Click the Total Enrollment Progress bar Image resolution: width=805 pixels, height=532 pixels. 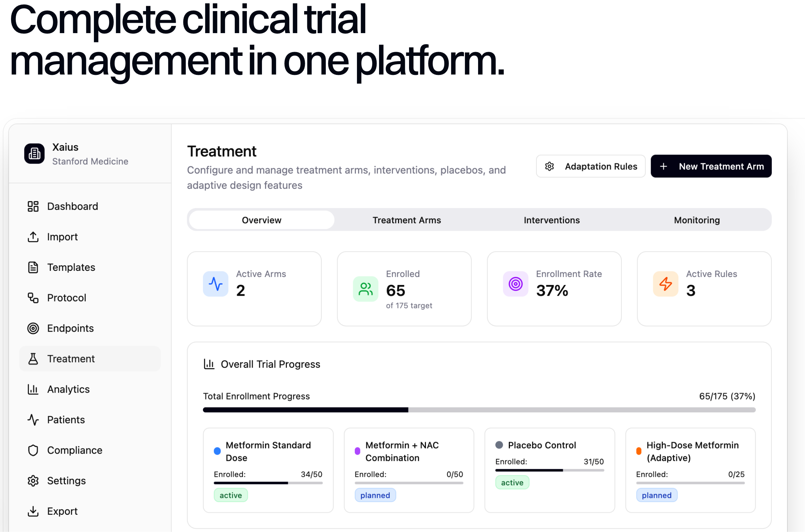click(x=479, y=410)
